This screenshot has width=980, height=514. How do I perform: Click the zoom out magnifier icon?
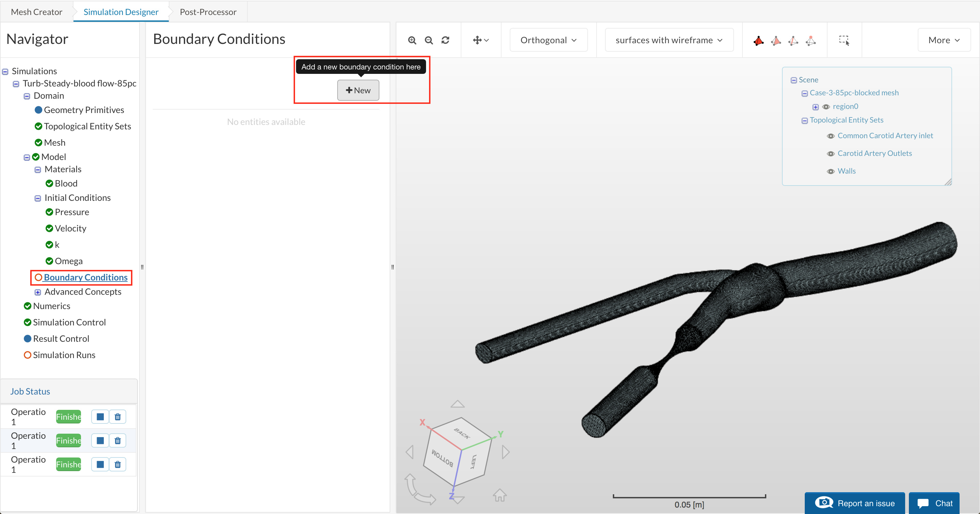coord(429,40)
